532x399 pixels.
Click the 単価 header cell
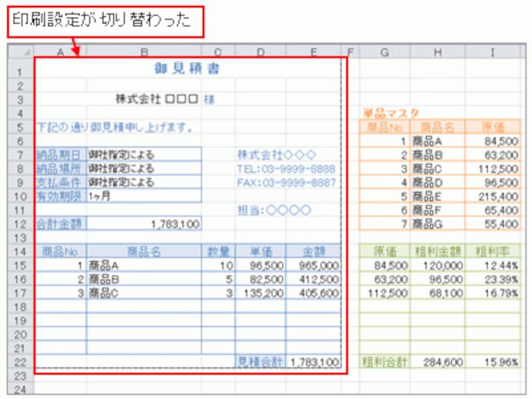click(x=261, y=251)
